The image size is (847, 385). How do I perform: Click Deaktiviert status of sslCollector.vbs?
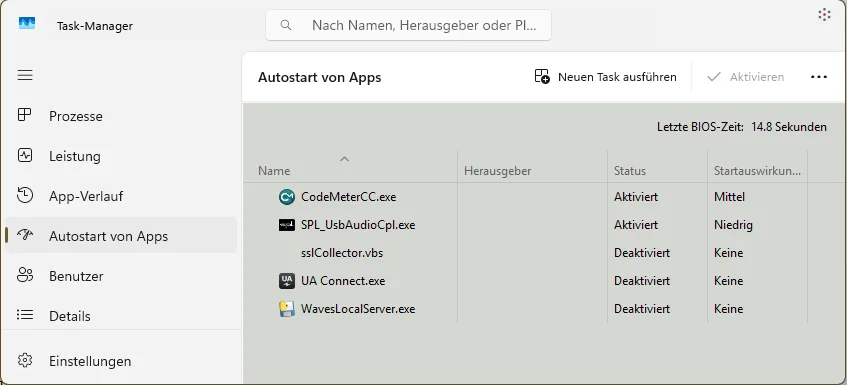point(642,253)
